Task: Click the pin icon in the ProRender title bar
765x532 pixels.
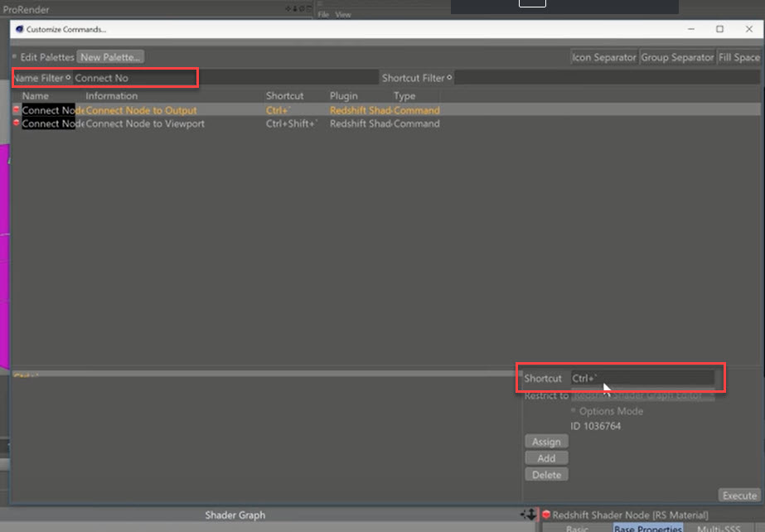Action: (294, 7)
